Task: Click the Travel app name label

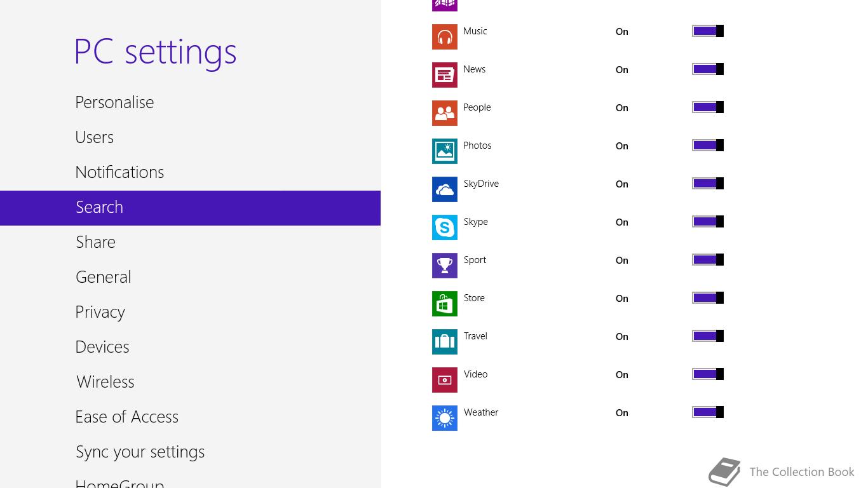Action: [475, 336]
